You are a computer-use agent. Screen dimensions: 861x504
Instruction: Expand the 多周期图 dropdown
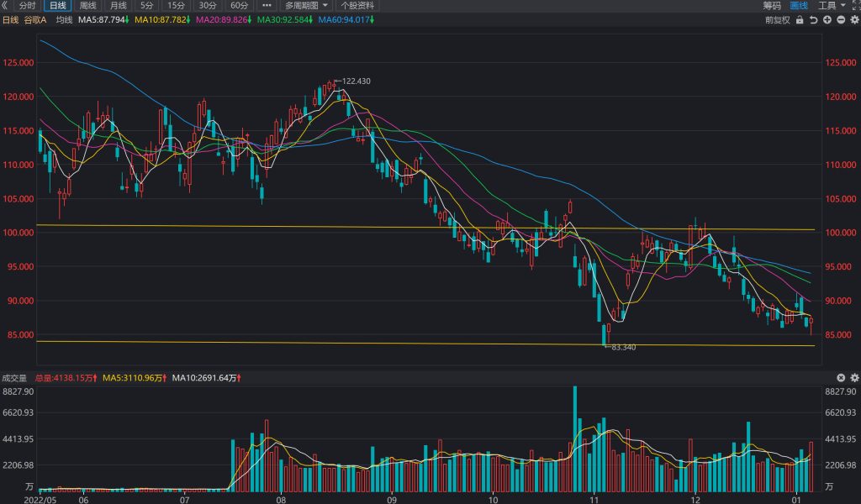click(x=306, y=6)
